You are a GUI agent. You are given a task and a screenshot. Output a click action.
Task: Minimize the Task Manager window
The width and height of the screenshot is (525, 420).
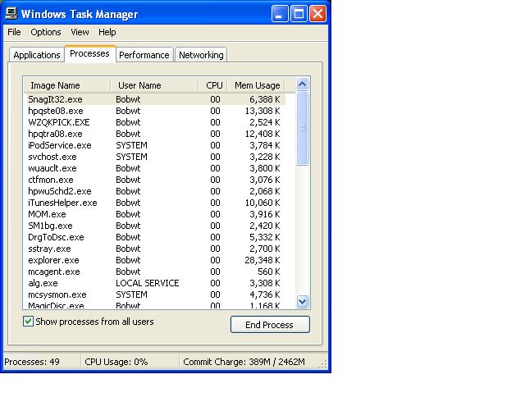(x=280, y=14)
